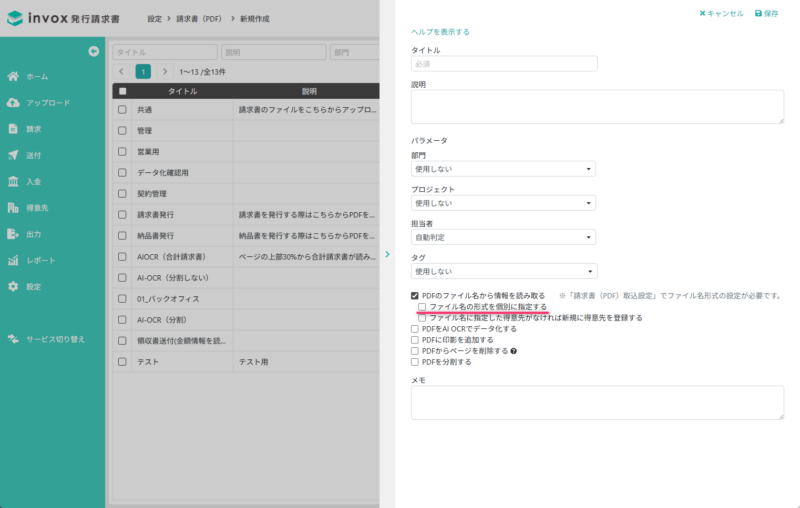Enable PDFを分割する checkbox
The width and height of the screenshot is (800, 508).
pos(415,362)
